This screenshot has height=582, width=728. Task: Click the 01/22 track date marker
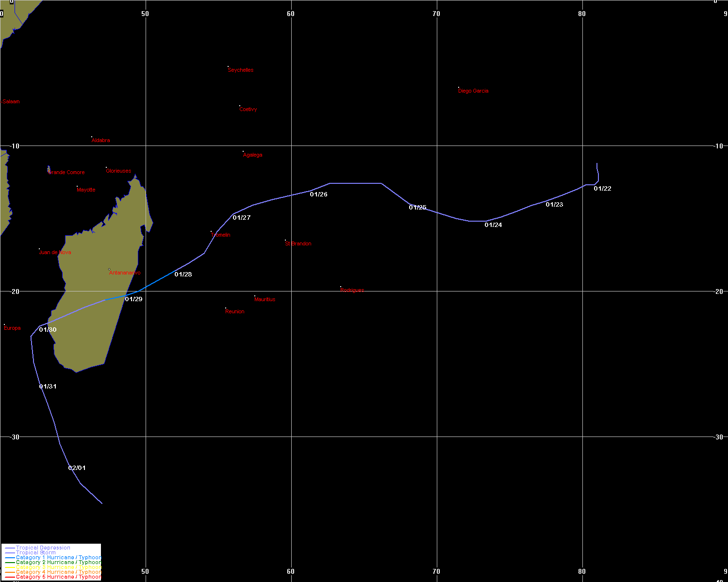602,189
